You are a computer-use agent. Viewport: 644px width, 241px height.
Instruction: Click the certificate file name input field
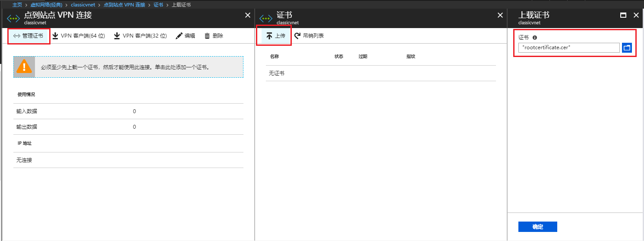pyautogui.click(x=569, y=48)
